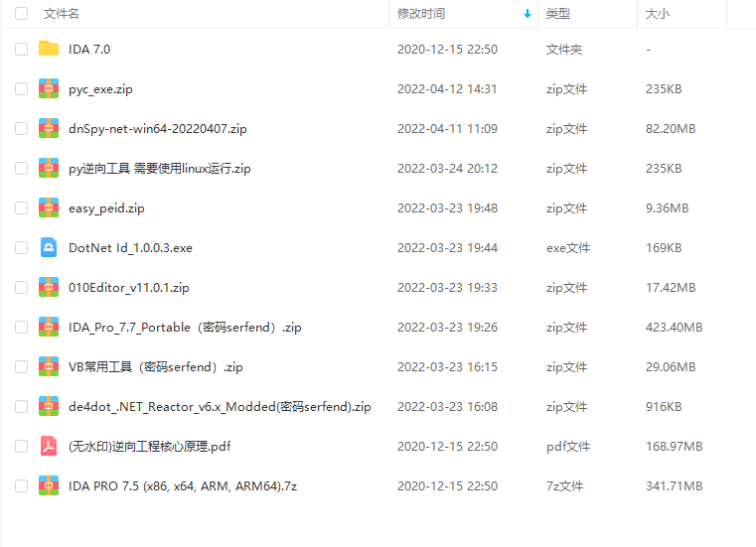Check the box for IDA 7.0 folder

pyautogui.click(x=21, y=50)
